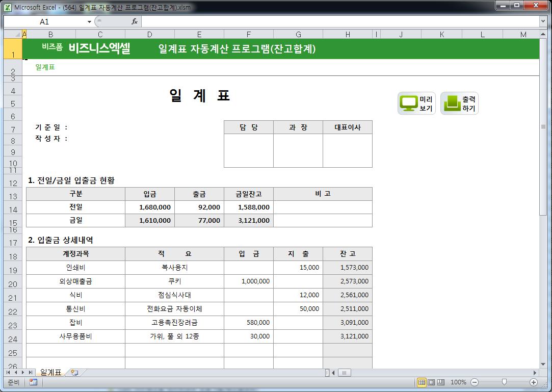Switch to Page Break Preview icon
The width and height of the screenshot is (552, 392).
point(441,382)
